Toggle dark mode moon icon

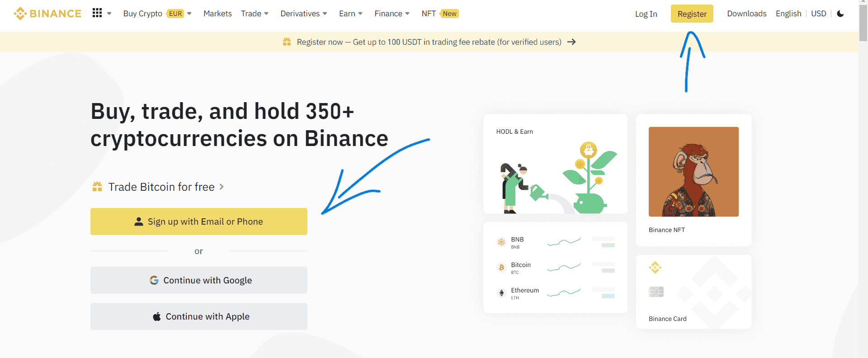pyautogui.click(x=840, y=14)
